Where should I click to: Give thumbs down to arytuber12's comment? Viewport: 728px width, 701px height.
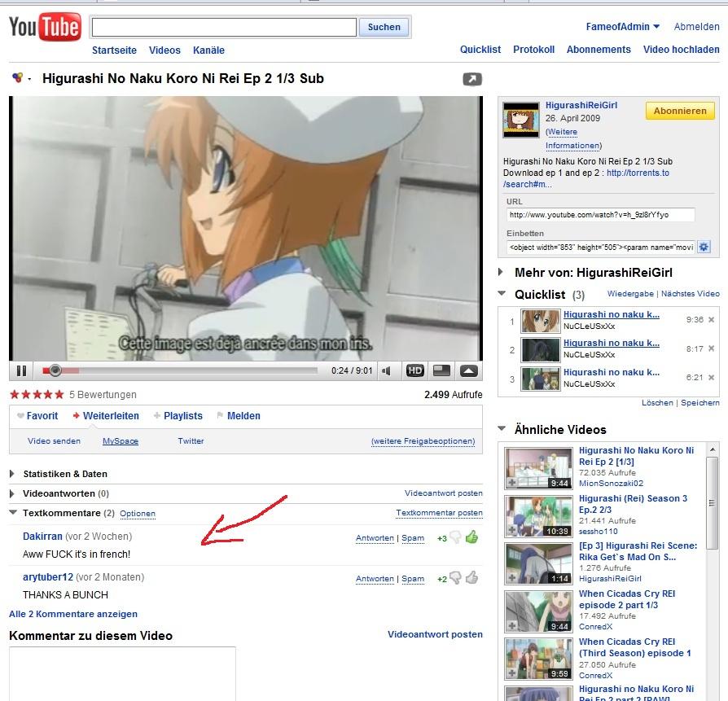point(456,578)
